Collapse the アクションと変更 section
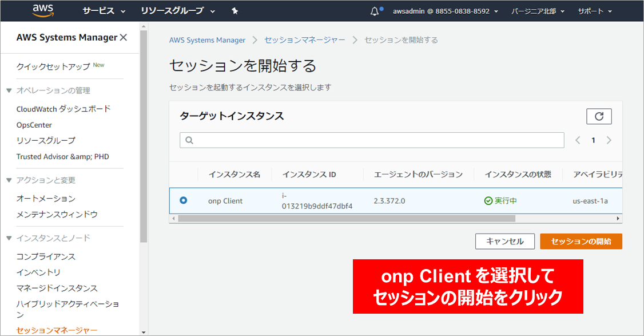The height and width of the screenshot is (336, 644). [x=9, y=180]
